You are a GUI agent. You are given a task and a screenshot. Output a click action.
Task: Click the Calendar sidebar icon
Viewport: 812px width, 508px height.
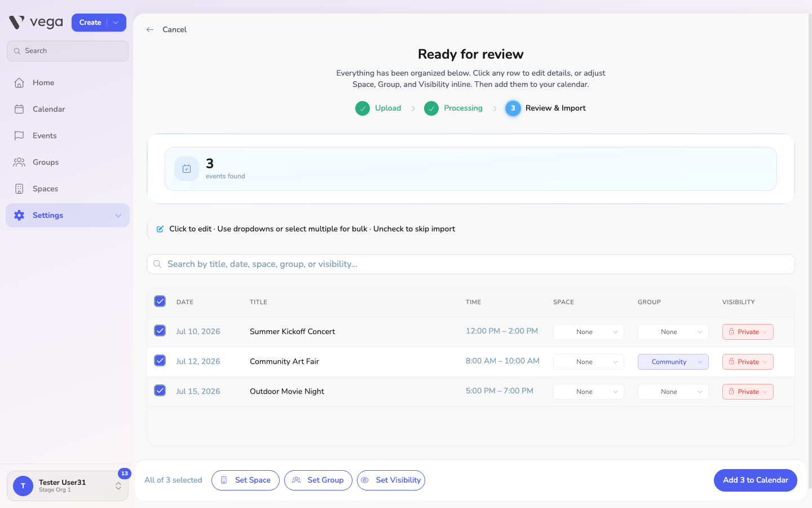tap(19, 109)
